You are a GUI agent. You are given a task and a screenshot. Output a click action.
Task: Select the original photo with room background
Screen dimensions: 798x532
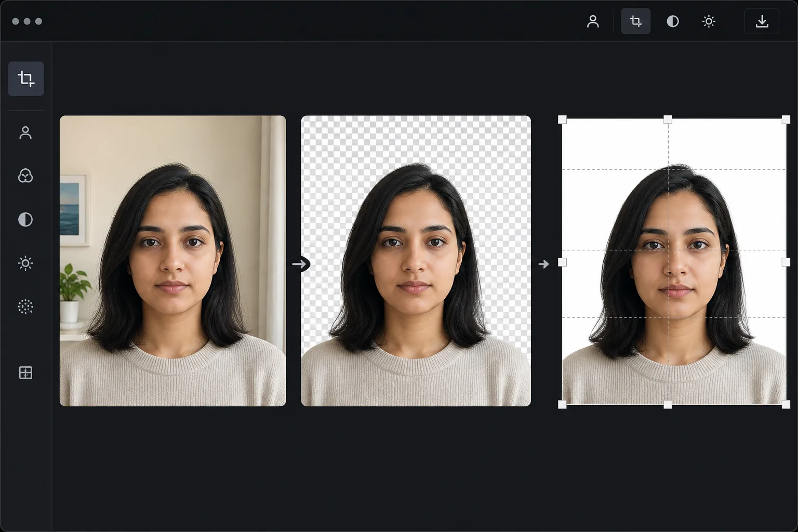tap(172, 261)
